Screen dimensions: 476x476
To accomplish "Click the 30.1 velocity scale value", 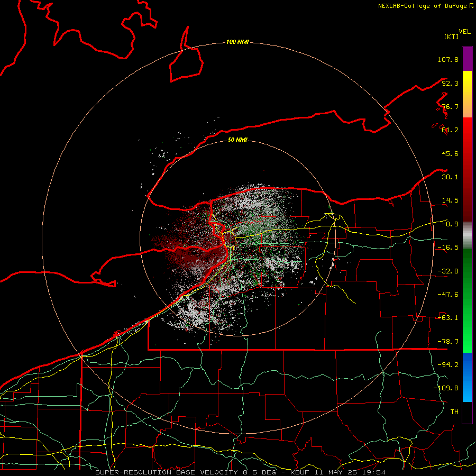I will [450, 177].
